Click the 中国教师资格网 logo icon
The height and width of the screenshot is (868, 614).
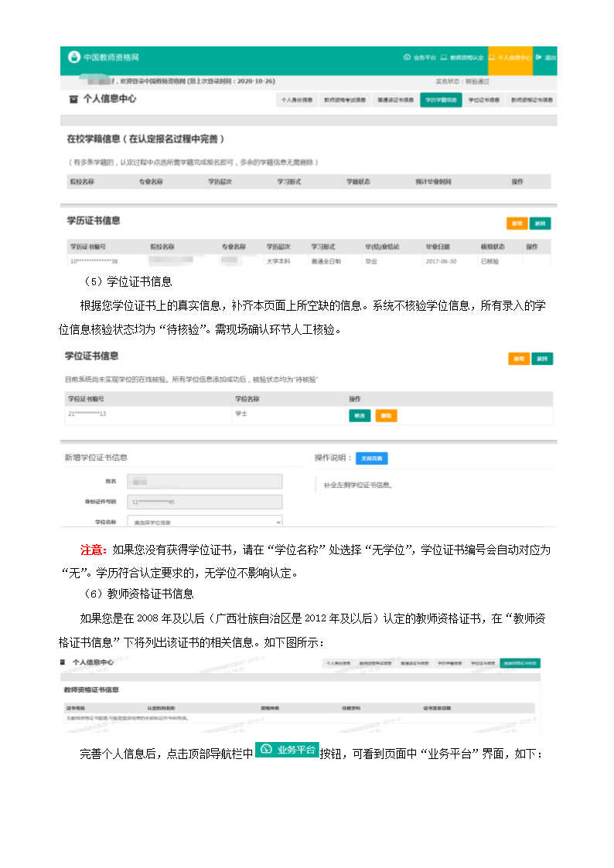pos(73,57)
